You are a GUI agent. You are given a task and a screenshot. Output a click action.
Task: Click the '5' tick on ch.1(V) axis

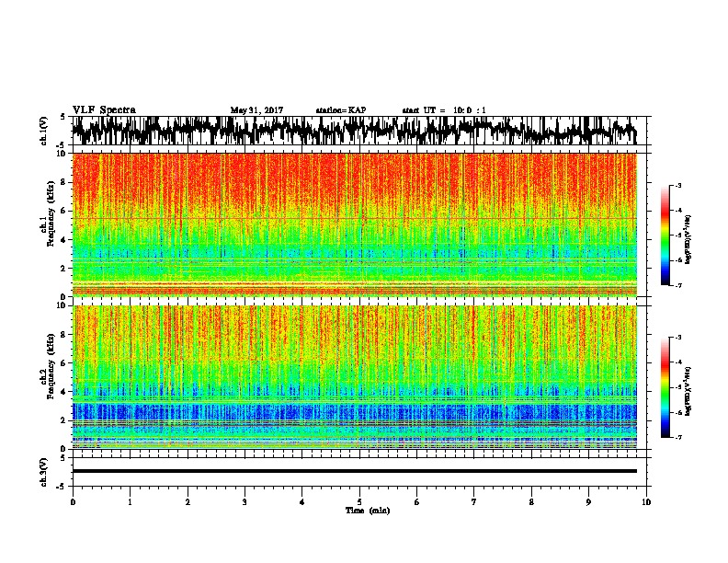click(x=63, y=117)
